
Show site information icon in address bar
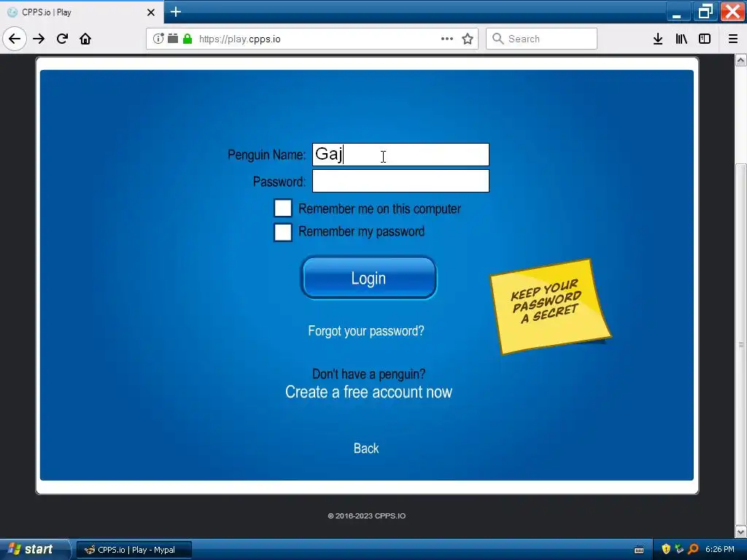tap(158, 39)
